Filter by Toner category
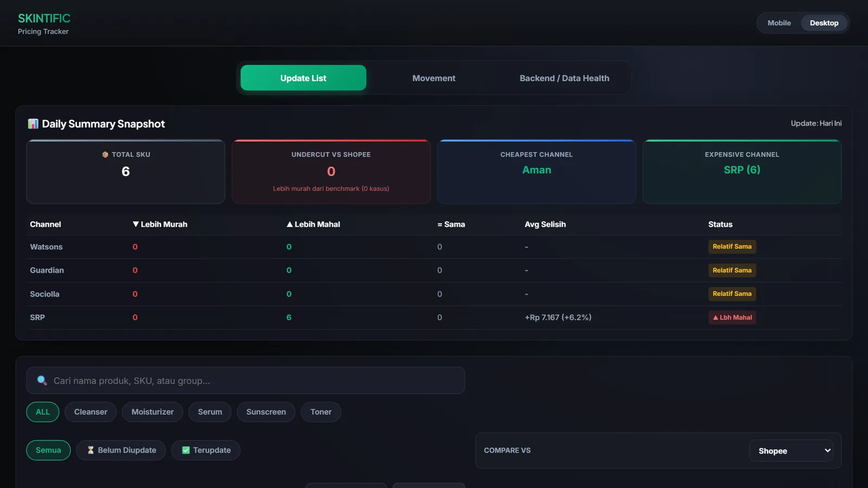Viewport: 868px width, 488px height. [x=321, y=412]
